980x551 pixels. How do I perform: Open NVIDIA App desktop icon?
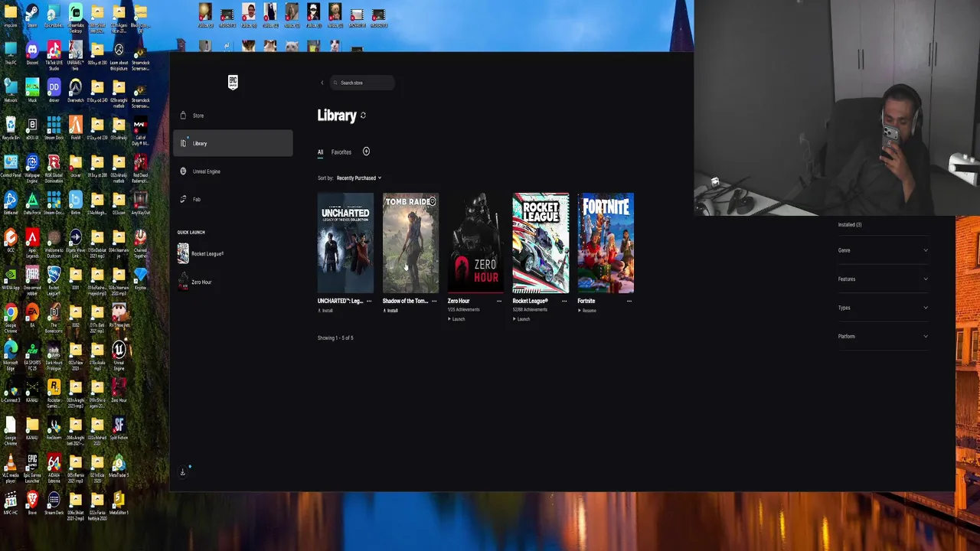click(11, 278)
